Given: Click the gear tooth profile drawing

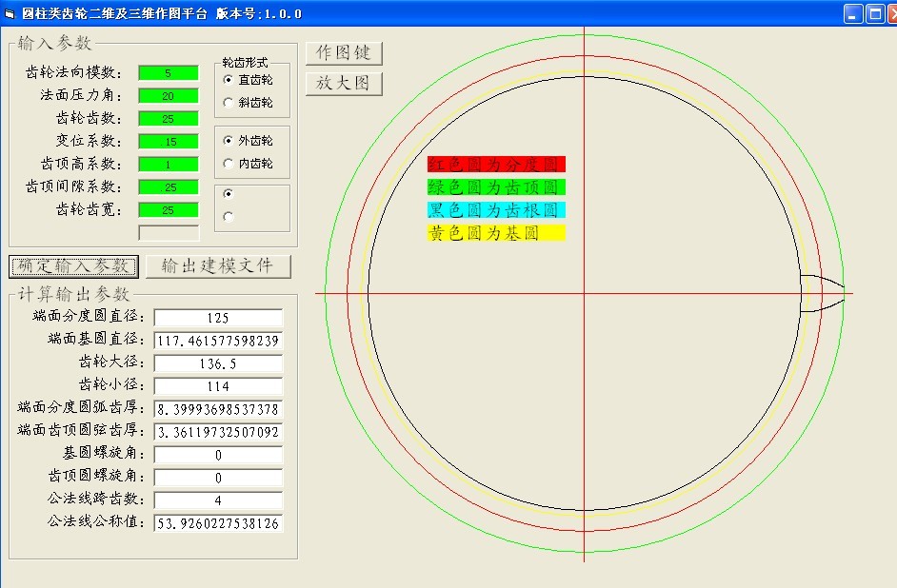Looking at the screenshot, I should pyautogui.click(x=823, y=293).
